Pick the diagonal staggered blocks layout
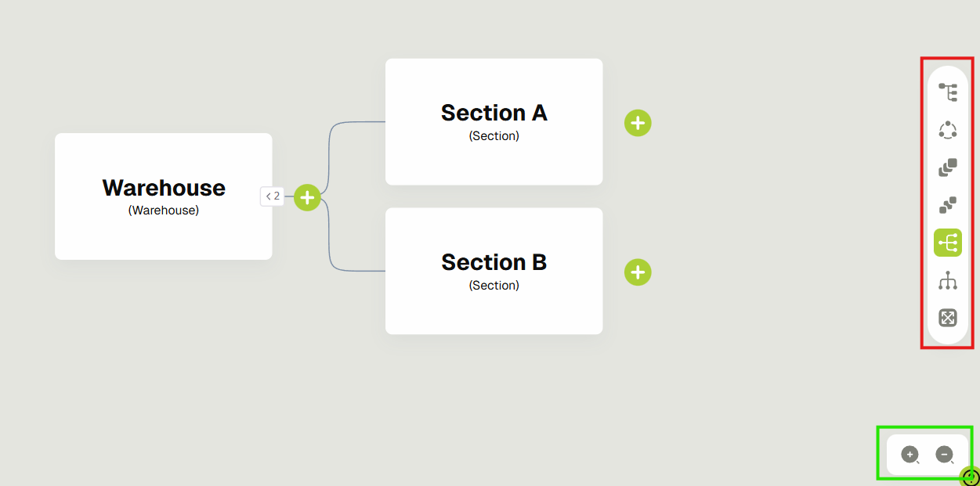The height and width of the screenshot is (486, 980). point(948,205)
